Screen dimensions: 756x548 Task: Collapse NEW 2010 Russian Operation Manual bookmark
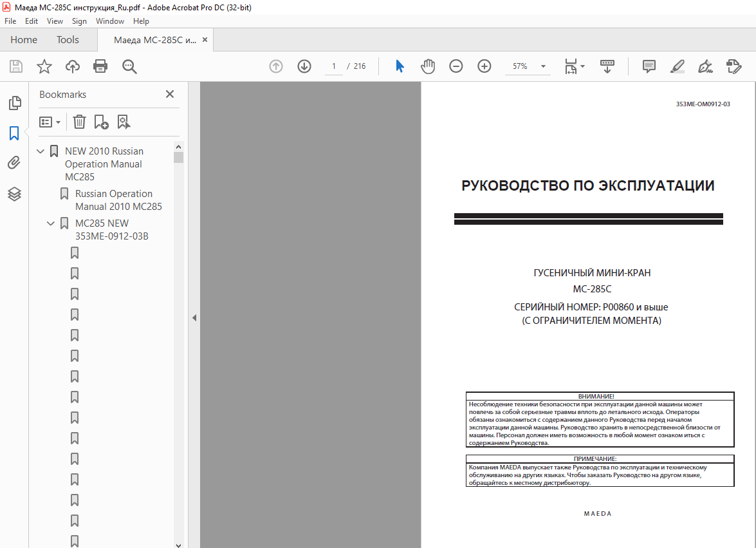pyautogui.click(x=41, y=151)
